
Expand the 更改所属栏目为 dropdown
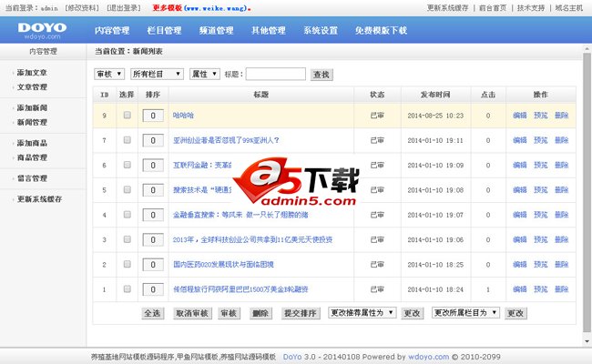point(465,313)
